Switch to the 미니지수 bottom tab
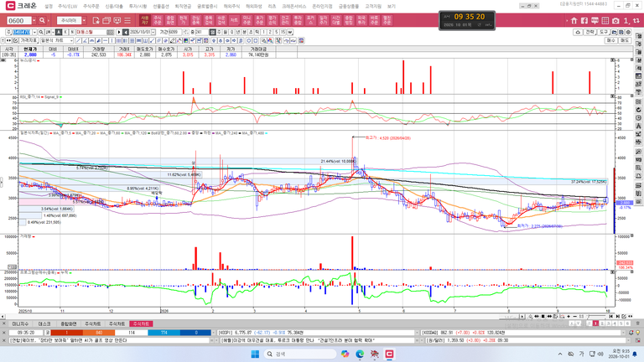Viewport: 644px width, 362px height. pyautogui.click(x=20, y=323)
